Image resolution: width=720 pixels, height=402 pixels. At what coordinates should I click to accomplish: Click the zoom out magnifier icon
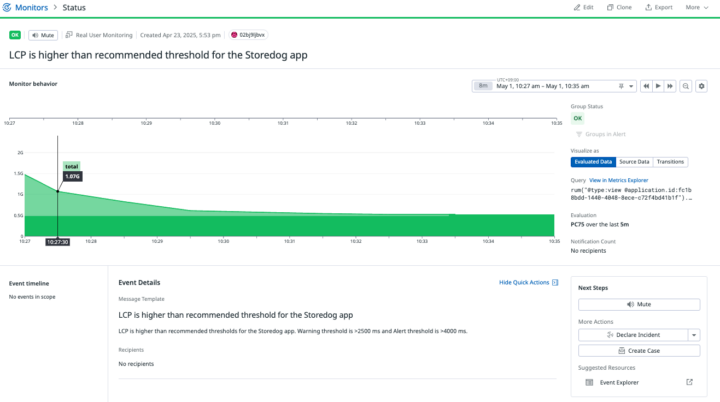coord(686,86)
